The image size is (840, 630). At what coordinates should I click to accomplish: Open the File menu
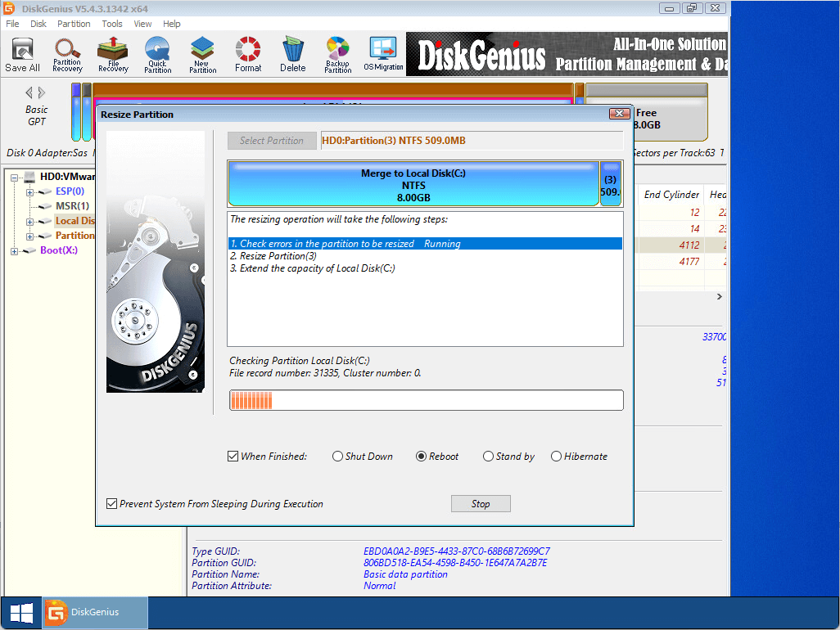pyautogui.click(x=12, y=24)
